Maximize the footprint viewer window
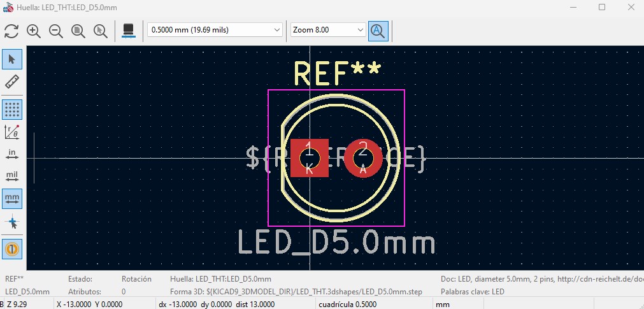 tap(602, 7)
